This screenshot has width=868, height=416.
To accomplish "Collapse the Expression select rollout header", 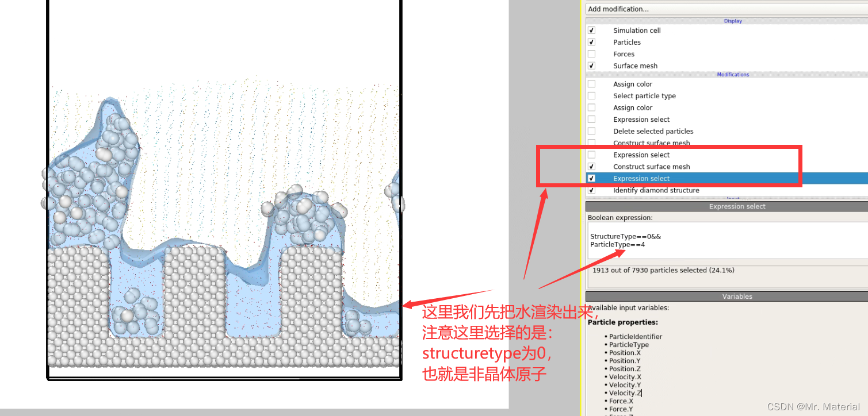I will pyautogui.click(x=726, y=206).
